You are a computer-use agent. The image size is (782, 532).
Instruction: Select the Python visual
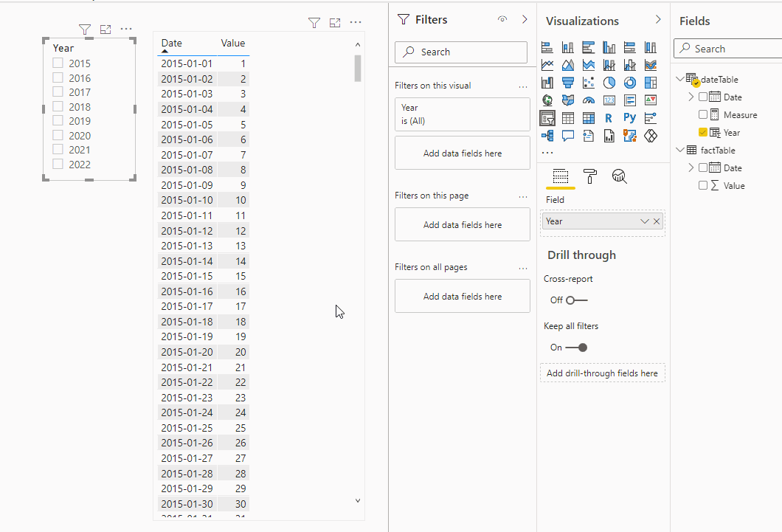point(630,118)
